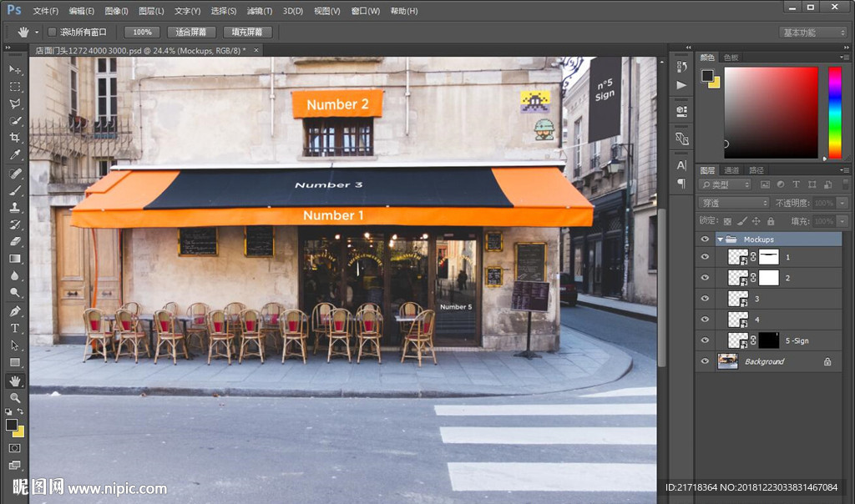
Task: Open the Actions panel play icon
Action: [x=681, y=85]
